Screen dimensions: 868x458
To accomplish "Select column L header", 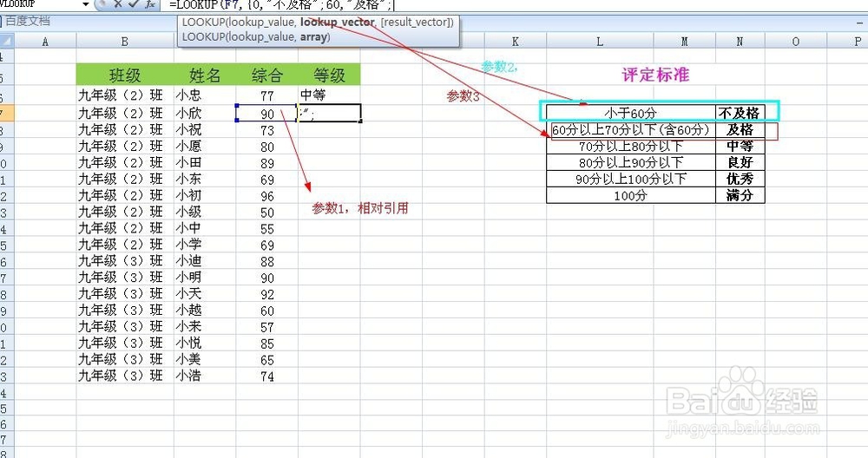I will [600, 42].
